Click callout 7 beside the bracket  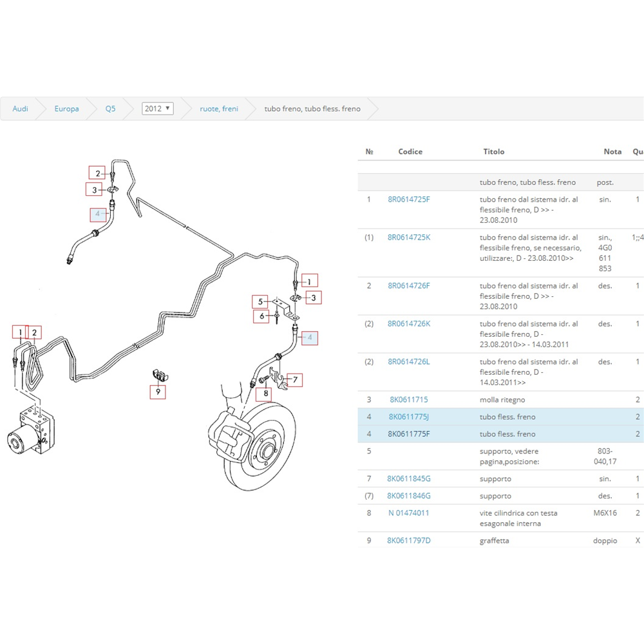(x=294, y=380)
